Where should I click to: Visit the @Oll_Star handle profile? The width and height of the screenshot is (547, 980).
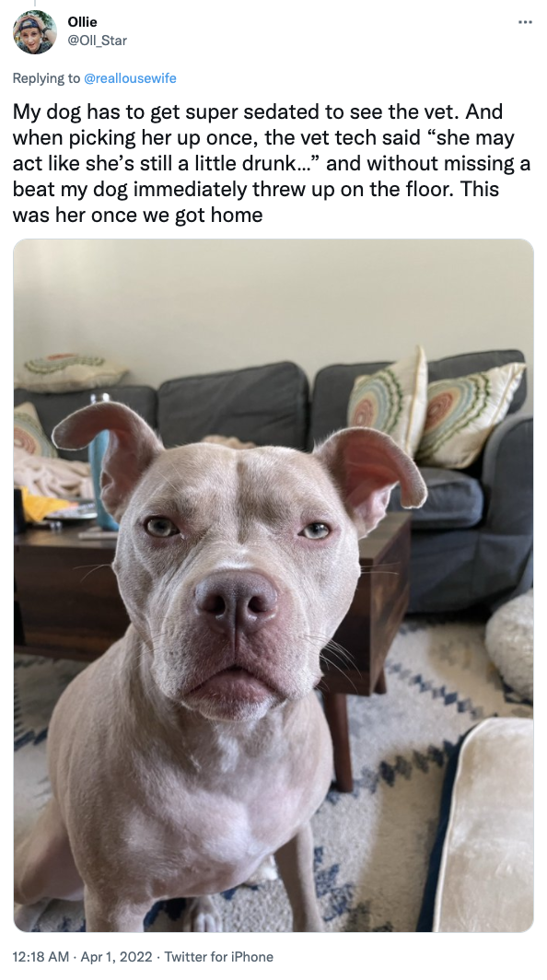97,41
